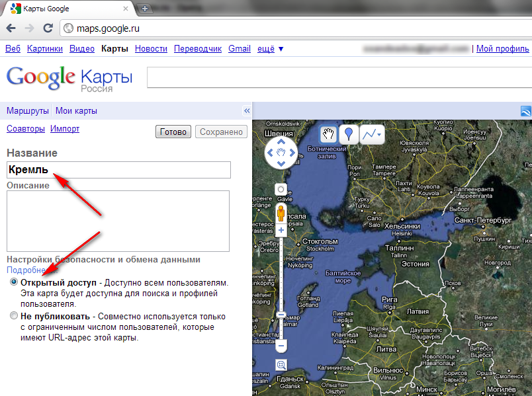532x396 pixels.
Task: Open the Переводчик link
Action: 198,49
